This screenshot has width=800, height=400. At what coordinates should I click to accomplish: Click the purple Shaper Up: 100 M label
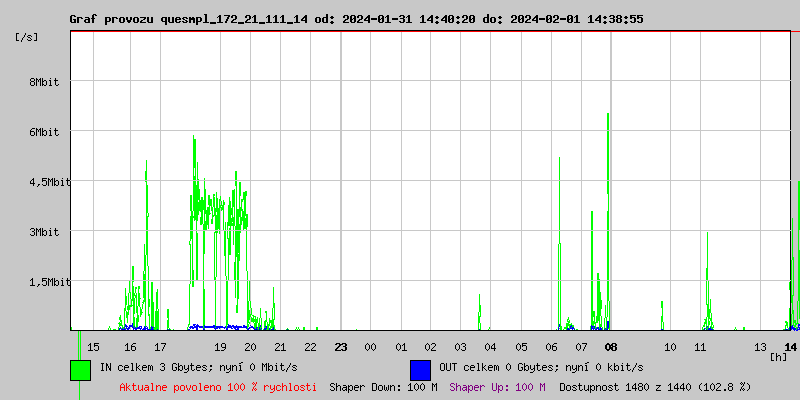[x=497, y=386]
